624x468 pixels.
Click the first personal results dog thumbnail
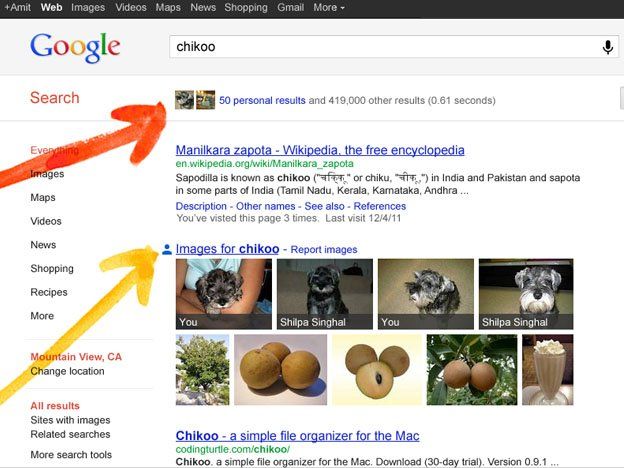(x=184, y=100)
